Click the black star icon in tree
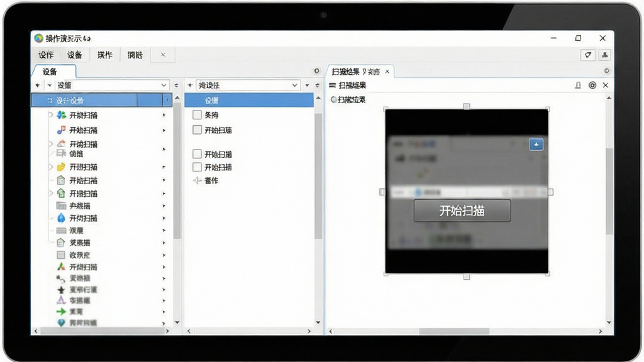This screenshot has width=644, height=362. tap(61, 290)
